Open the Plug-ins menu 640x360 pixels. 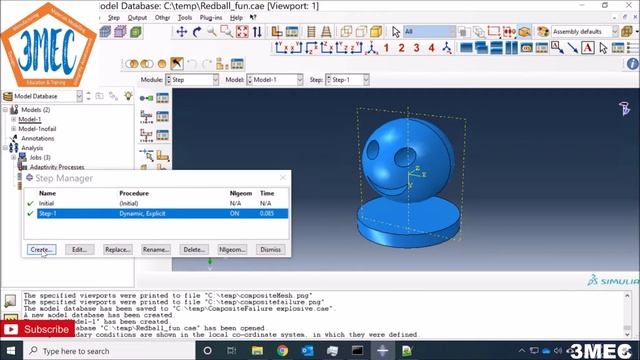(x=211, y=18)
